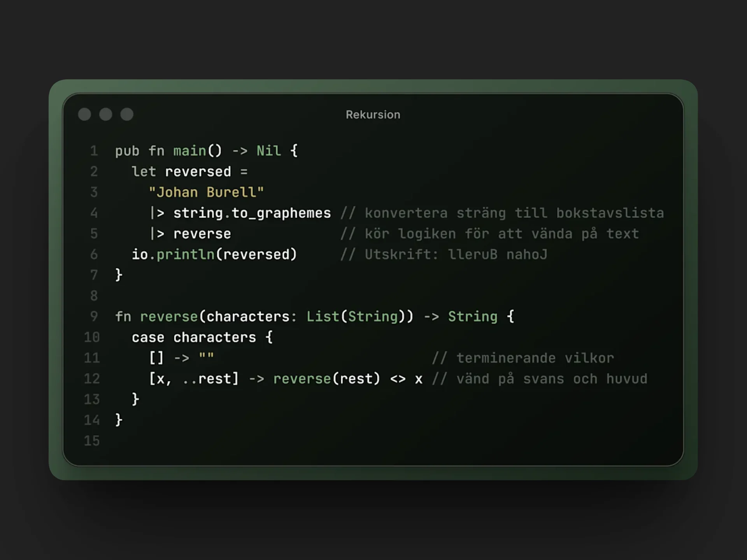Click the 'String' return type on line 9
Screen dimensions: 747x560
473,317
